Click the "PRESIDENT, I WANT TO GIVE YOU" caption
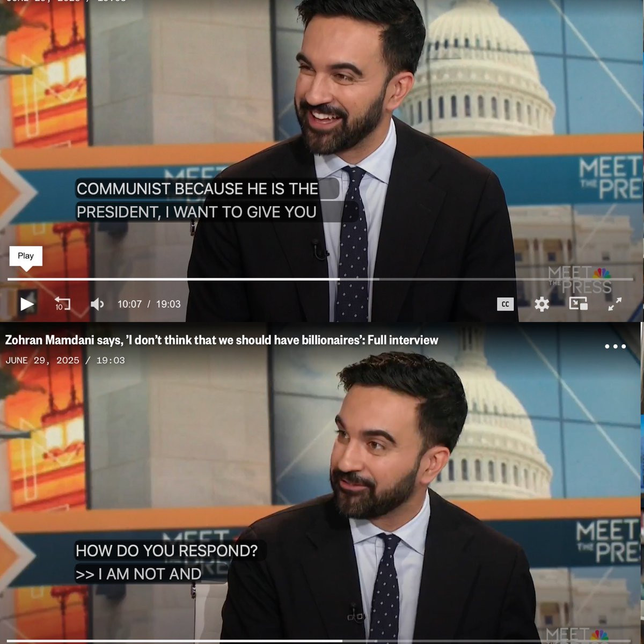Screen dimensions: 644x644 (x=196, y=212)
